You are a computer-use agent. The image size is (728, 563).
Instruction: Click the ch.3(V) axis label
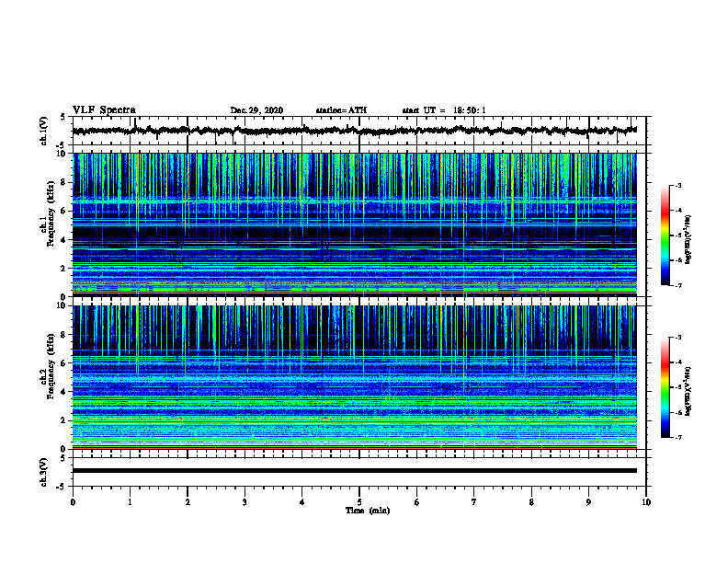pyautogui.click(x=44, y=472)
